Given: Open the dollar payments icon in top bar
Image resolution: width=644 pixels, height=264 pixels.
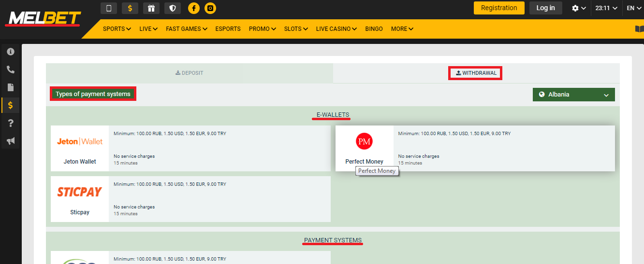Looking at the screenshot, I should pyautogui.click(x=130, y=8).
